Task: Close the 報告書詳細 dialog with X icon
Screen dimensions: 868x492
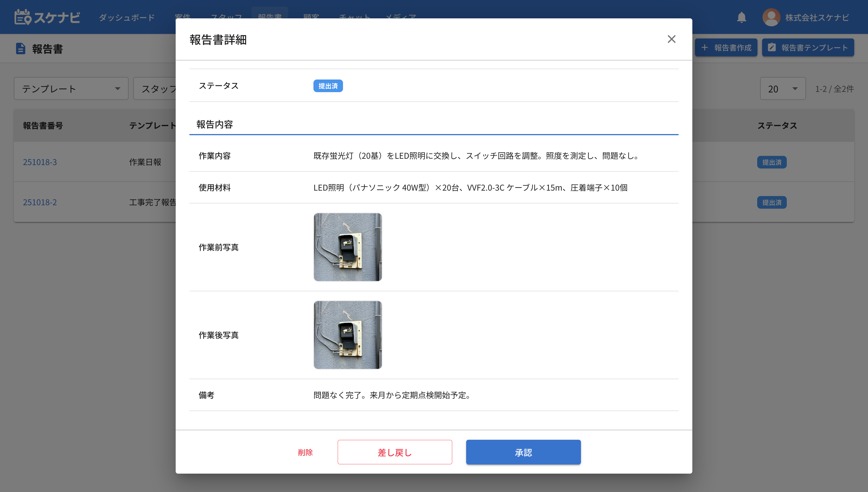Action: click(x=671, y=39)
